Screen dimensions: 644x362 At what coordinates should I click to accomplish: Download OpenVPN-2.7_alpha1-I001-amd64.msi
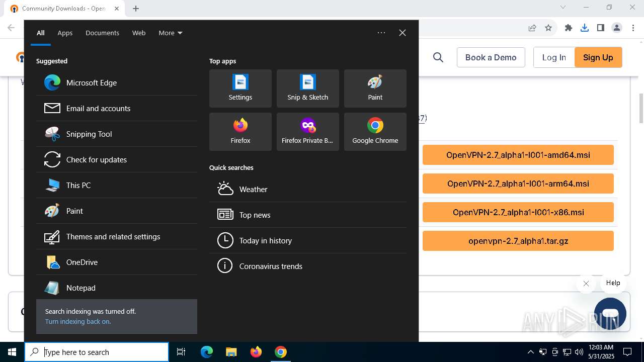(x=518, y=155)
